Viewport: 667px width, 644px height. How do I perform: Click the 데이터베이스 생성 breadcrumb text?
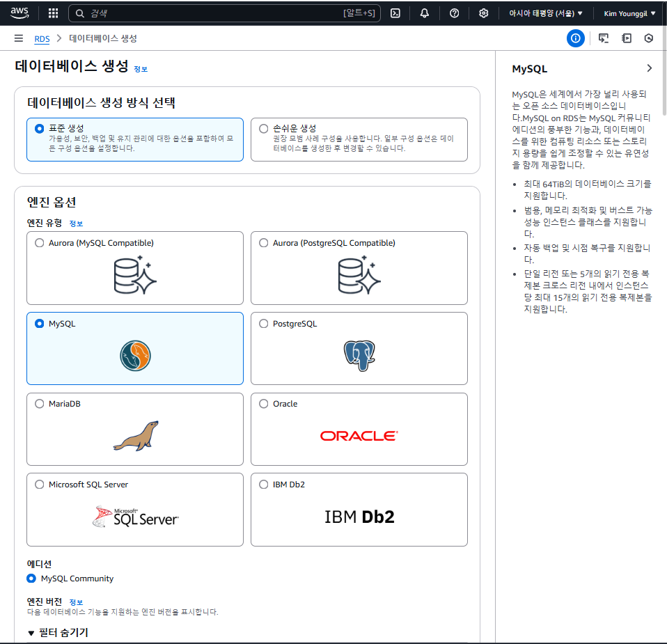point(103,38)
